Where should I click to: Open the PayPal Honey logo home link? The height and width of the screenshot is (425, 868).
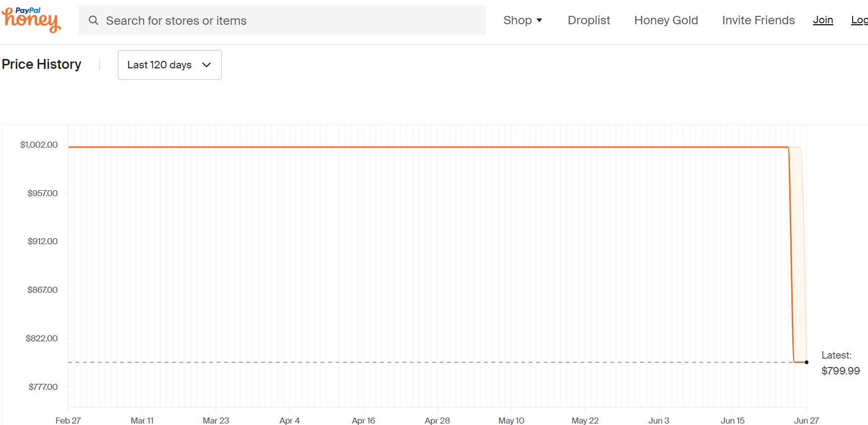[31, 20]
